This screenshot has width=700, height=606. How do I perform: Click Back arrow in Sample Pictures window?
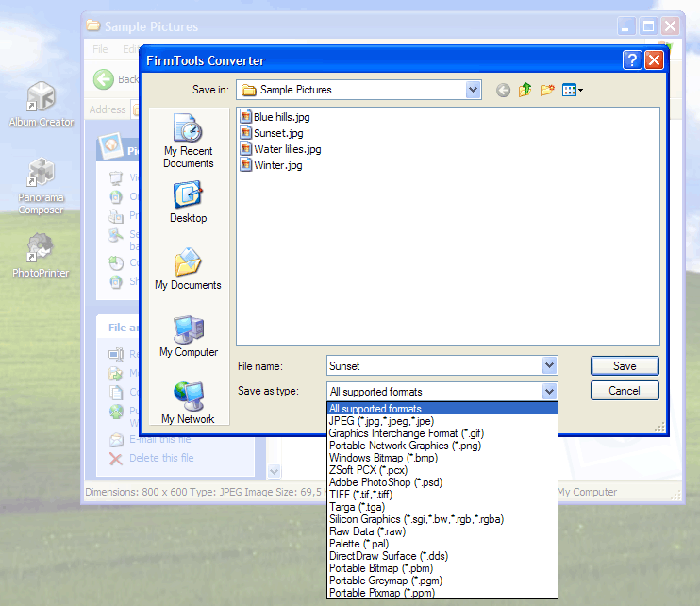pyautogui.click(x=104, y=79)
